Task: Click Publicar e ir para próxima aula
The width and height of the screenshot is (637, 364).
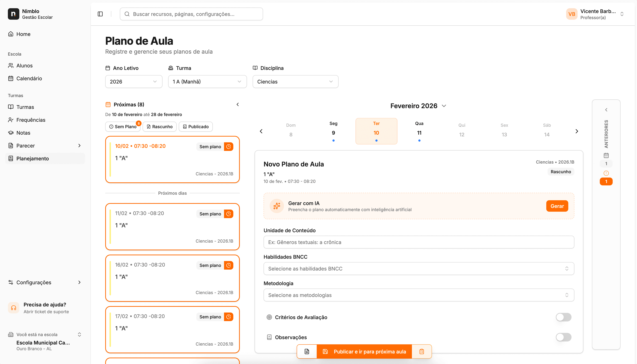Action: point(364,351)
